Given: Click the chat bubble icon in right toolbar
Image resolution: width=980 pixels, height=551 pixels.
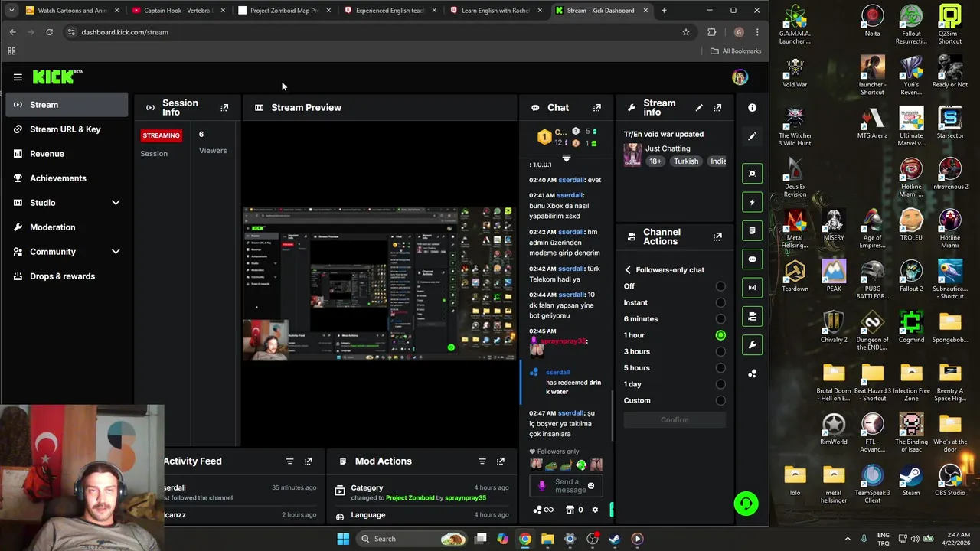Looking at the screenshot, I should 752,259.
